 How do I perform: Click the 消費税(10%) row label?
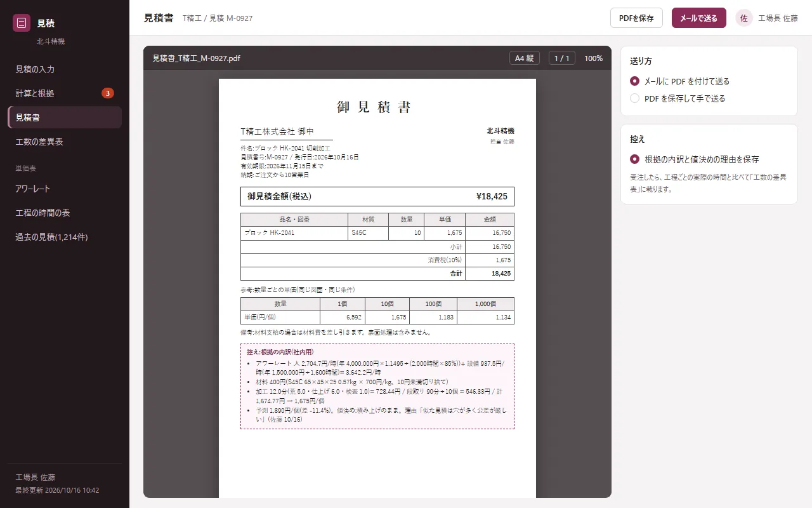pos(445,260)
